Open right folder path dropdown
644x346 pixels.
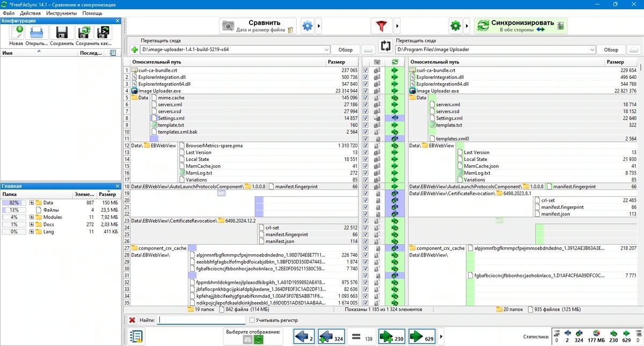click(x=592, y=50)
